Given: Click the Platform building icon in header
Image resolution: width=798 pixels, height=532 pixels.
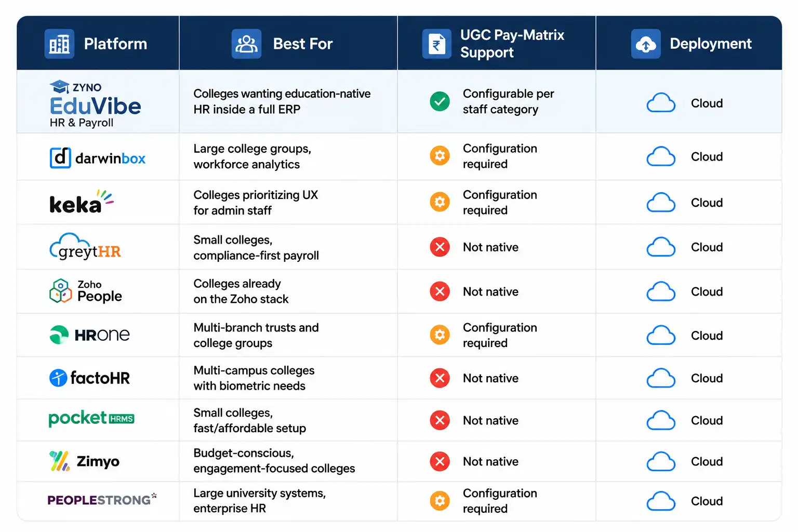Looking at the screenshot, I should coord(59,44).
